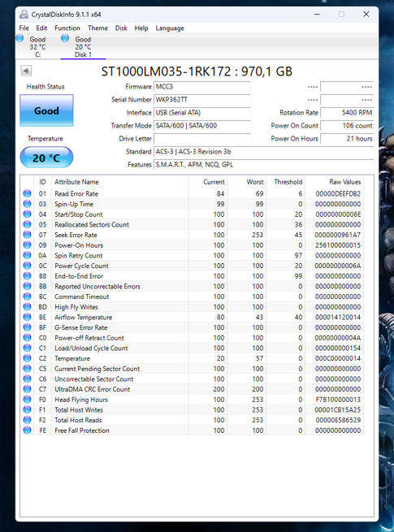
Task: Click the status icon for Airflow Temperature
Action: coord(27,317)
